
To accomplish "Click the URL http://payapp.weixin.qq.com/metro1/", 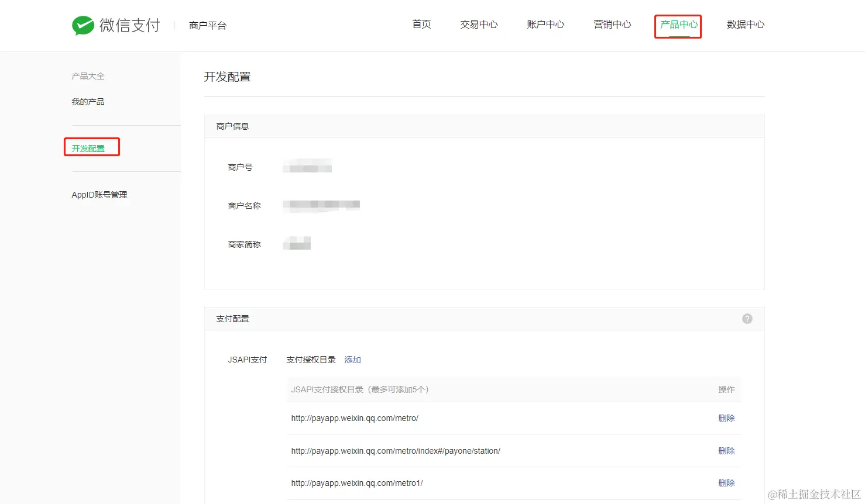I will coord(357,483).
